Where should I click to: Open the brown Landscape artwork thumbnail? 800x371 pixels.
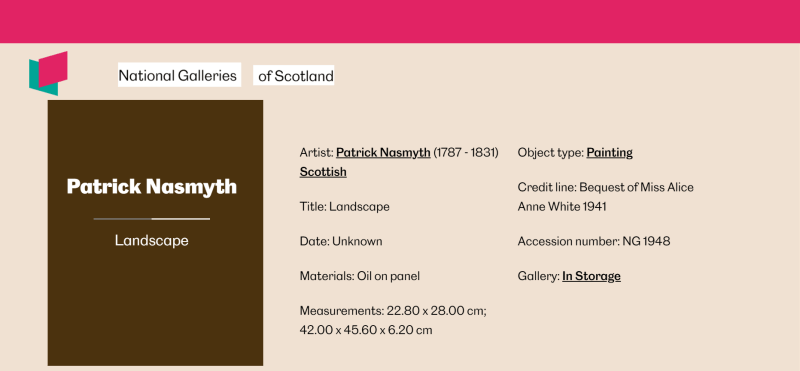(155, 233)
